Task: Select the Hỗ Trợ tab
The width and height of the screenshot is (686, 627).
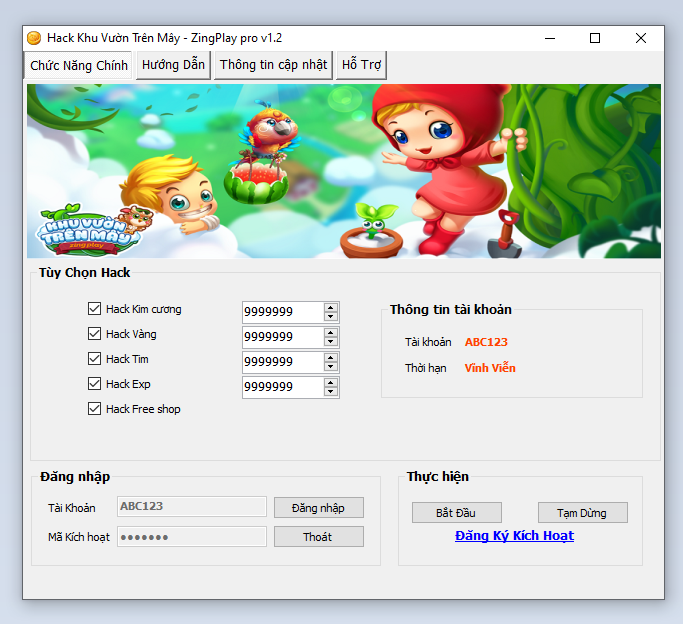Action: tap(361, 65)
